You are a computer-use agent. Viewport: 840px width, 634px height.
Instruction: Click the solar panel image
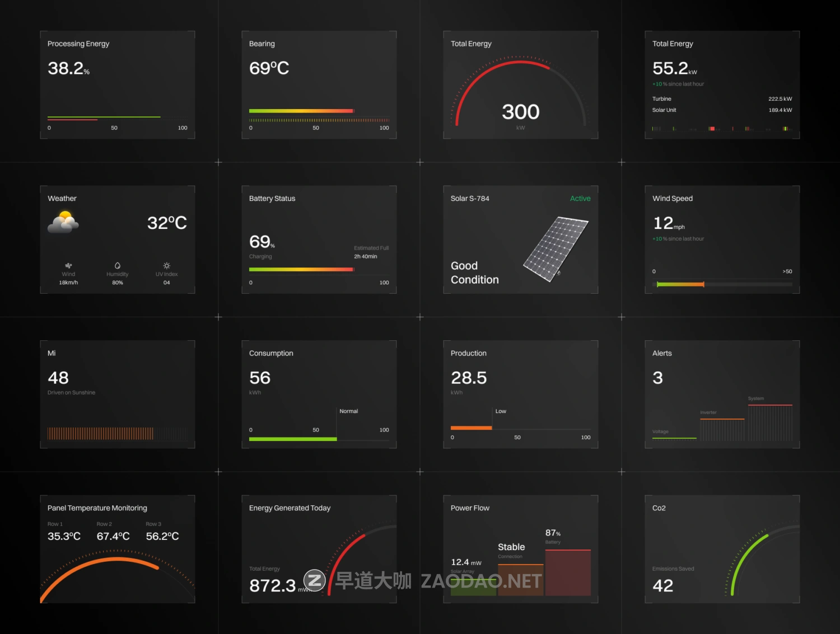pos(556,248)
